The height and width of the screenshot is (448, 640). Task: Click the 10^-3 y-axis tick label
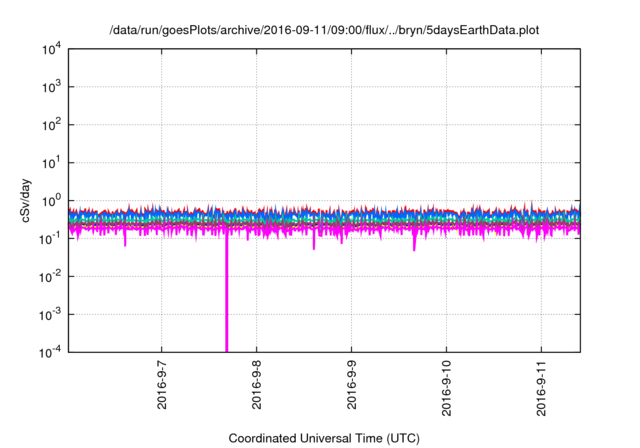coord(50,313)
